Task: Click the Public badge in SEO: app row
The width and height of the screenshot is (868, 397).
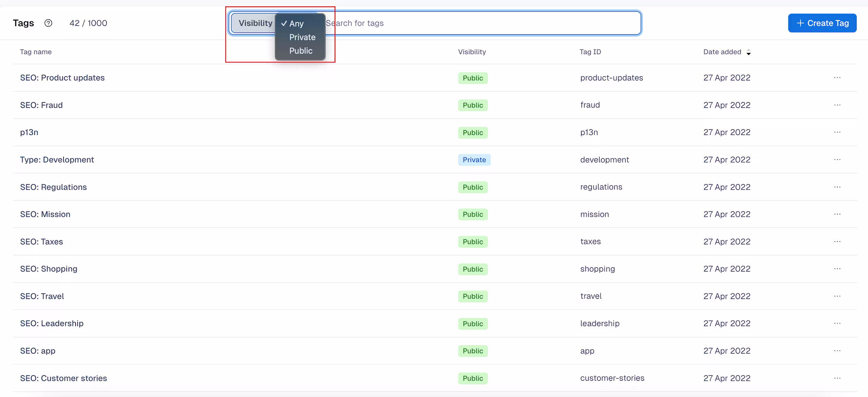Action: tap(473, 351)
